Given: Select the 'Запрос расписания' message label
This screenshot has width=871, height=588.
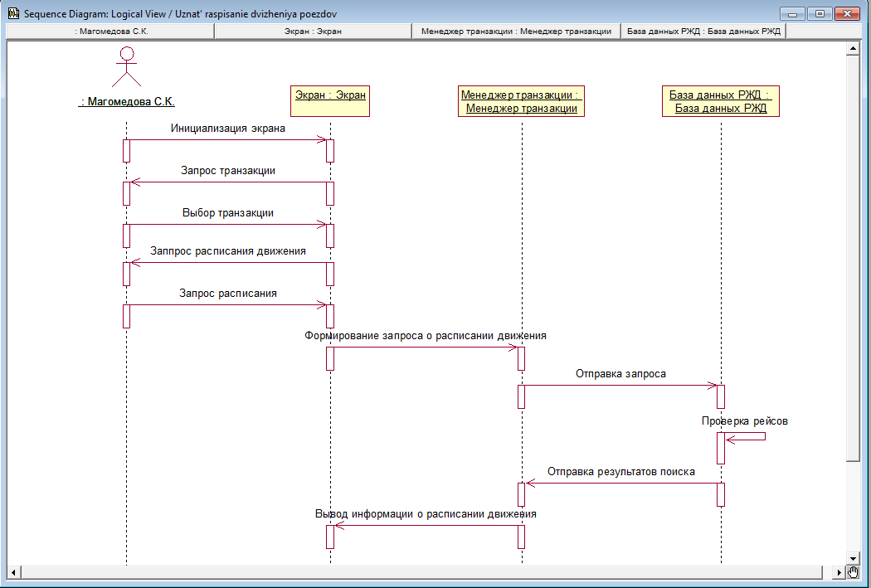Looking at the screenshot, I should pyautogui.click(x=228, y=293).
